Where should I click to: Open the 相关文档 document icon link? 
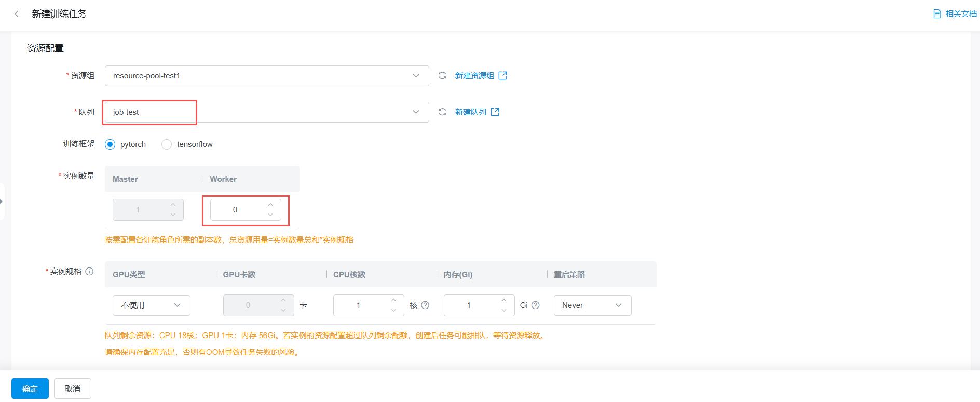(x=937, y=14)
